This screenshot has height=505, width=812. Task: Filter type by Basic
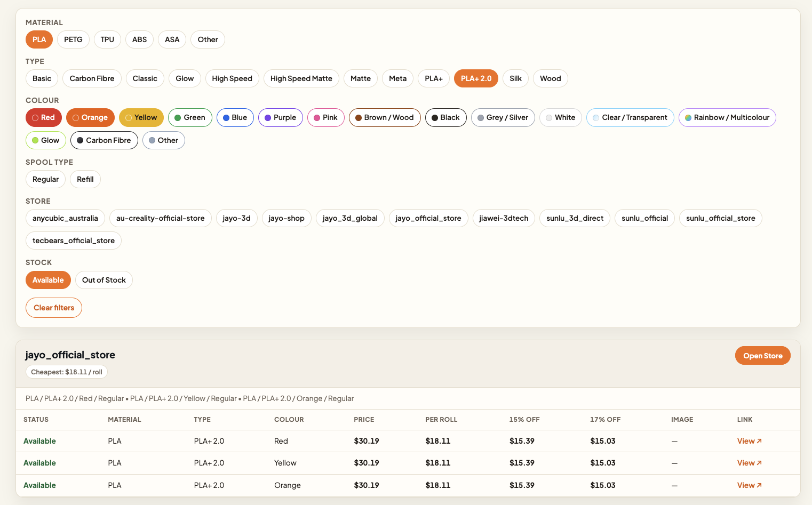(42, 78)
